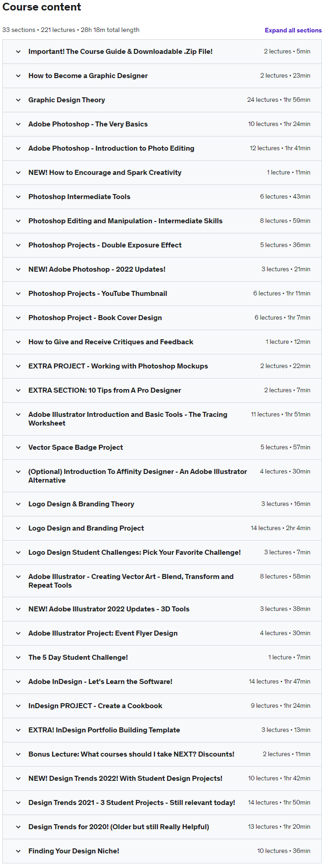Open 'InDesign PROJECT - Create a Cookbook' section
Viewport: 325px width, 868px height.
coord(162,706)
